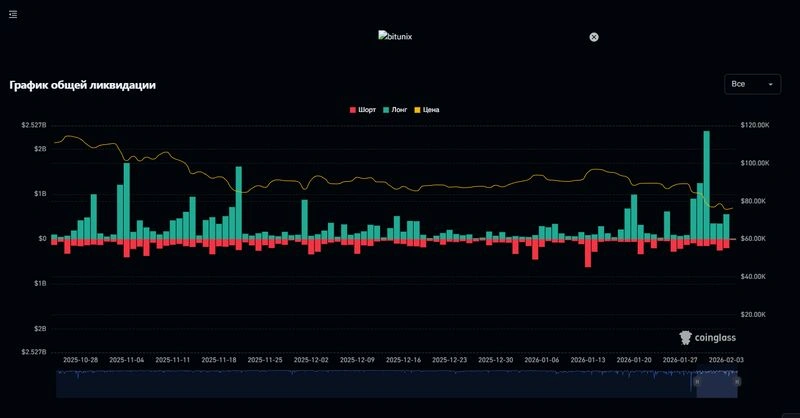The width and height of the screenshot is (800, 418).
Task: Click the red Шорт legend color square
Action: point(353,110)
